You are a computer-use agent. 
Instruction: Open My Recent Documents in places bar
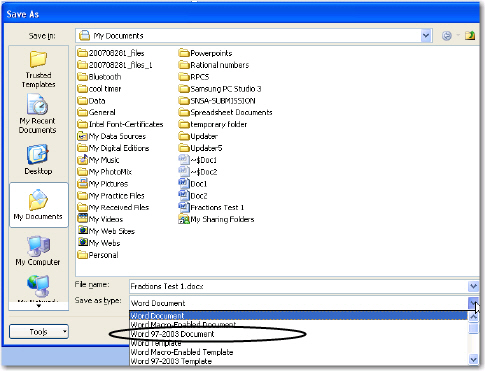38,114
